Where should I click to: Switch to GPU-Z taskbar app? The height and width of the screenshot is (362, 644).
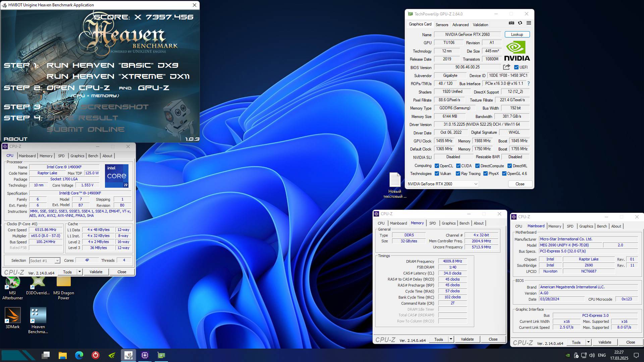pyautogui.click(x=161, y=355)
